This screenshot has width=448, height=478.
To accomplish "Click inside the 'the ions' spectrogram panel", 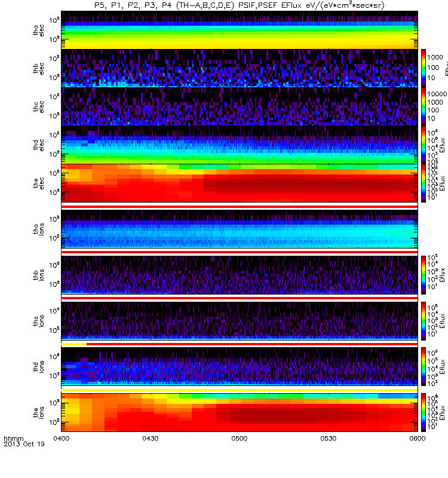I will tap(240, 412).
